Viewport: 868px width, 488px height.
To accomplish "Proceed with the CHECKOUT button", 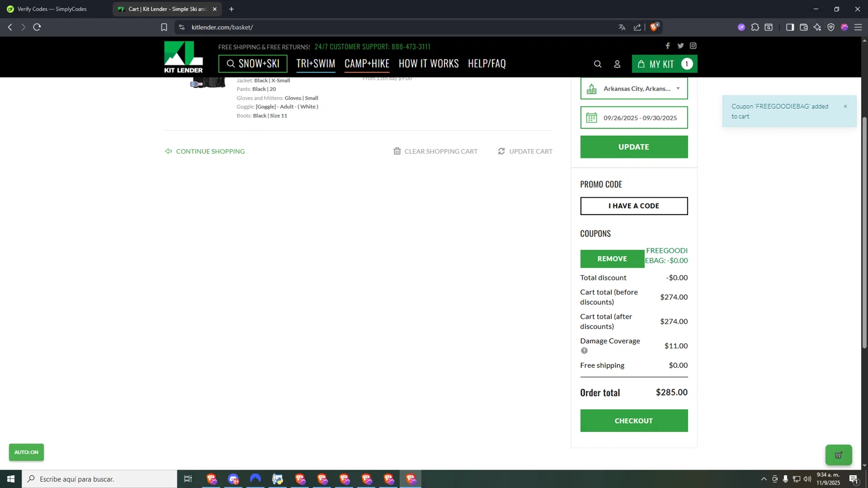I will [634, 420].
